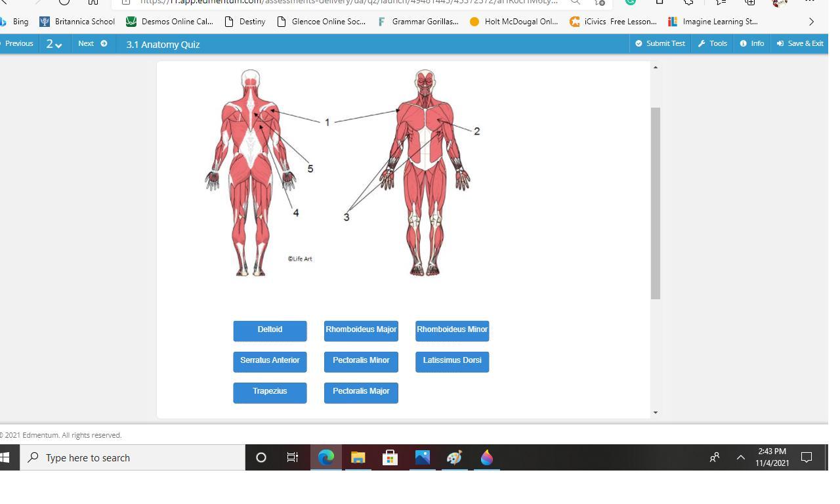Open the Tools wrench menu
Screen dimensions: 840x504
tap(712, 43)
